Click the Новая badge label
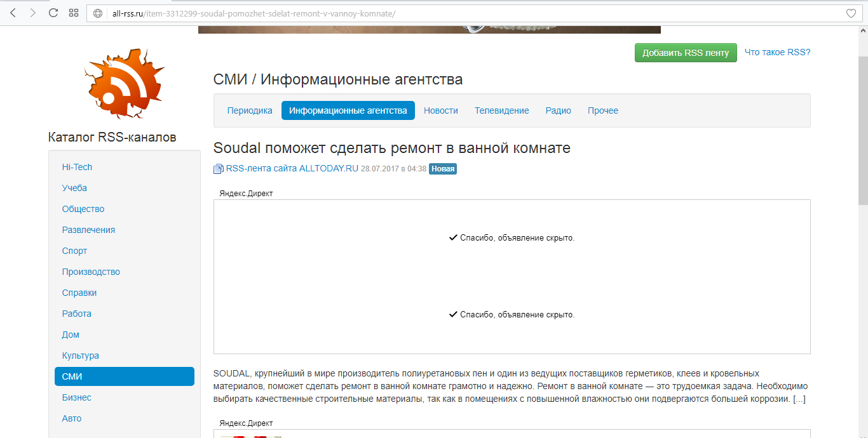The height and width of the screenshot is (438, 868). [x=443, y=169]
